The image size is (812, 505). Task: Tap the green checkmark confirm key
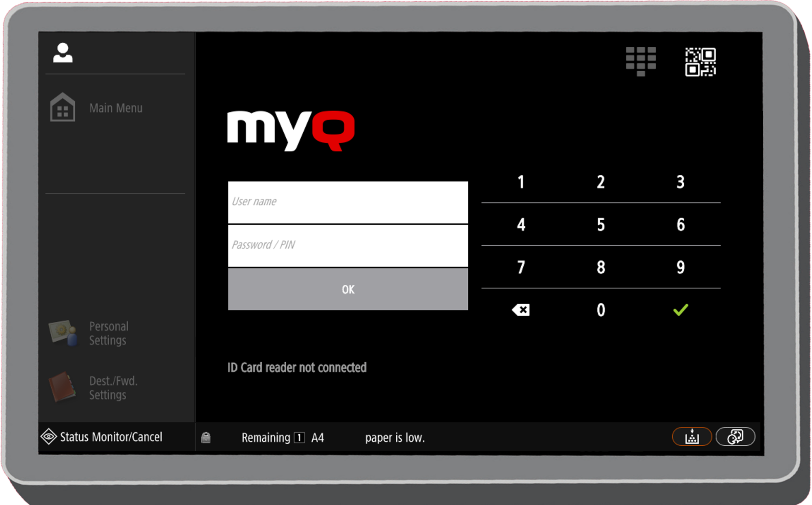coord(680,310)
